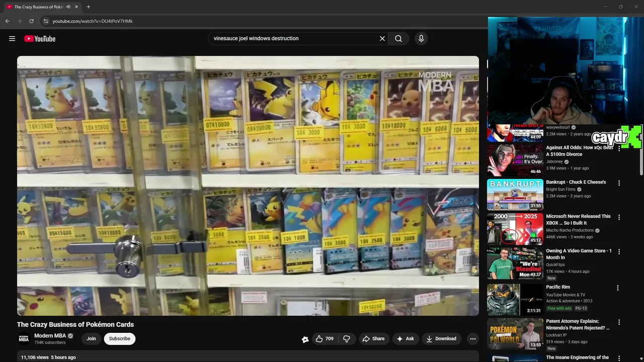
Task: Open Modern MBA channel avatar
Action: (24, 339)
